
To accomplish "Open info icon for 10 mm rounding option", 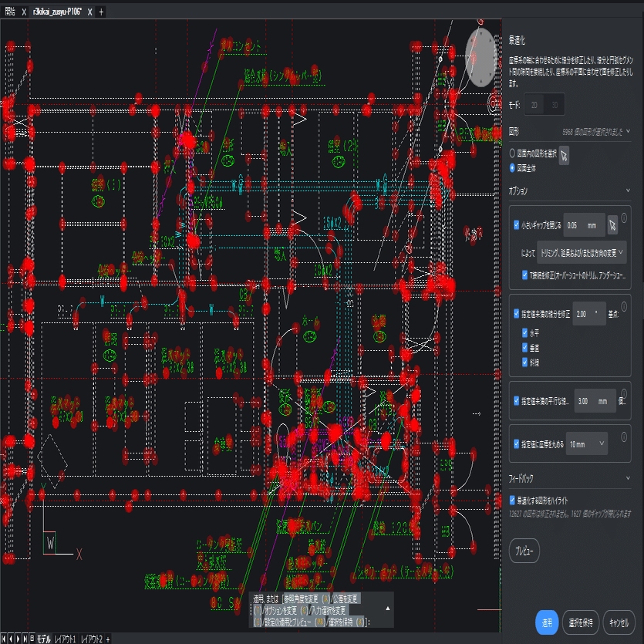I will click(624, 437).
